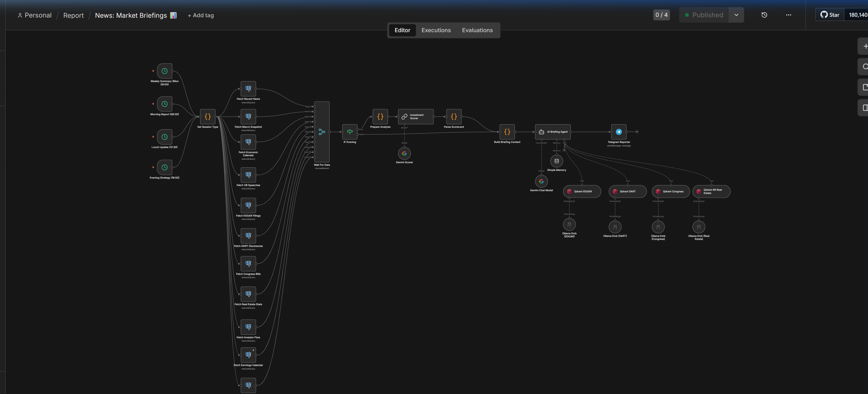Open the workflow history clock icon

tap(764, 15)
